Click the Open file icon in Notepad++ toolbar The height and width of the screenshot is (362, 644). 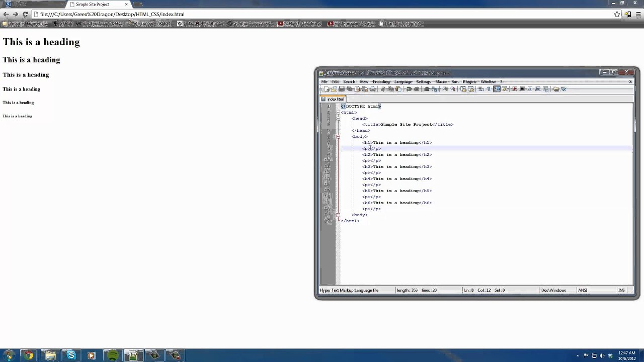tap(334, 89)
